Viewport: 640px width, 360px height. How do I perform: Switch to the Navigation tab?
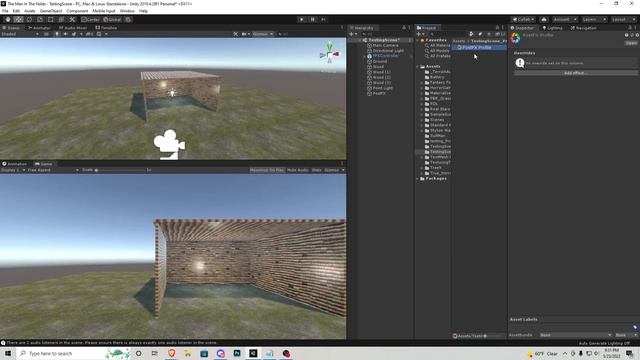tap(584, 28)
